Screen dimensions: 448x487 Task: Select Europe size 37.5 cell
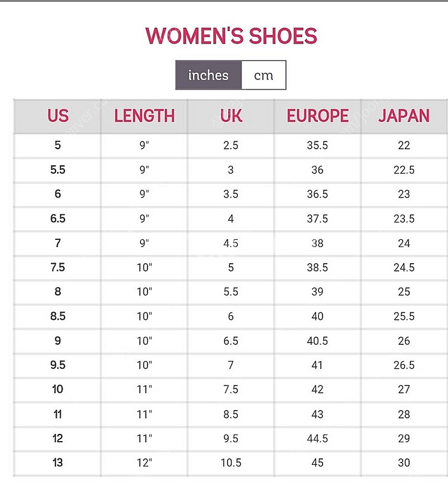pyautogui.click(x=317, y=218)
